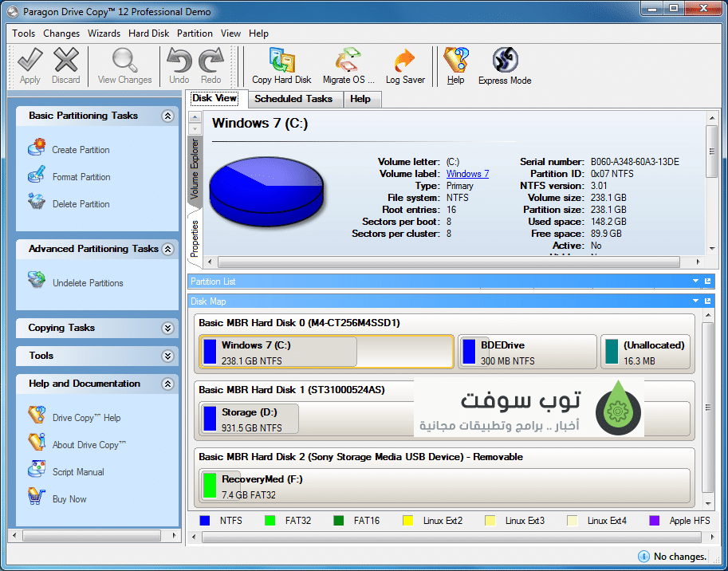Click the Script Manual link
The width and height of the screenshot is (728, 571).
(x=78, y=472)
